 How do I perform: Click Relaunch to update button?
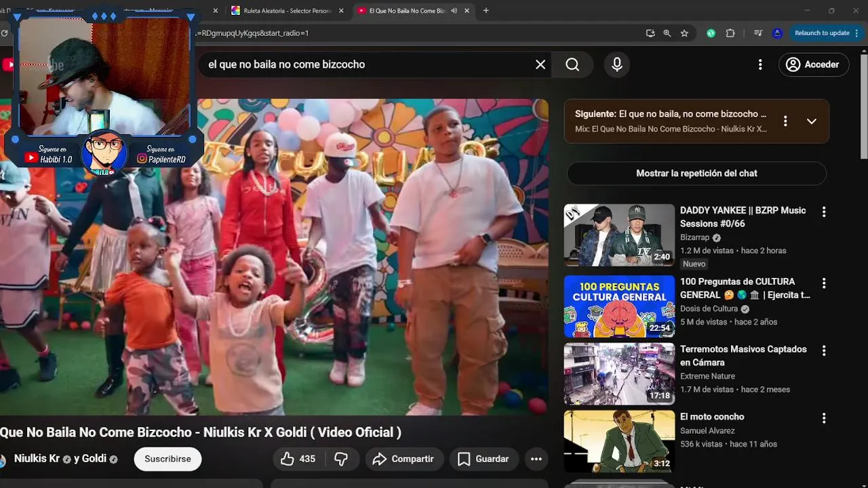click(x=822, y=33)
